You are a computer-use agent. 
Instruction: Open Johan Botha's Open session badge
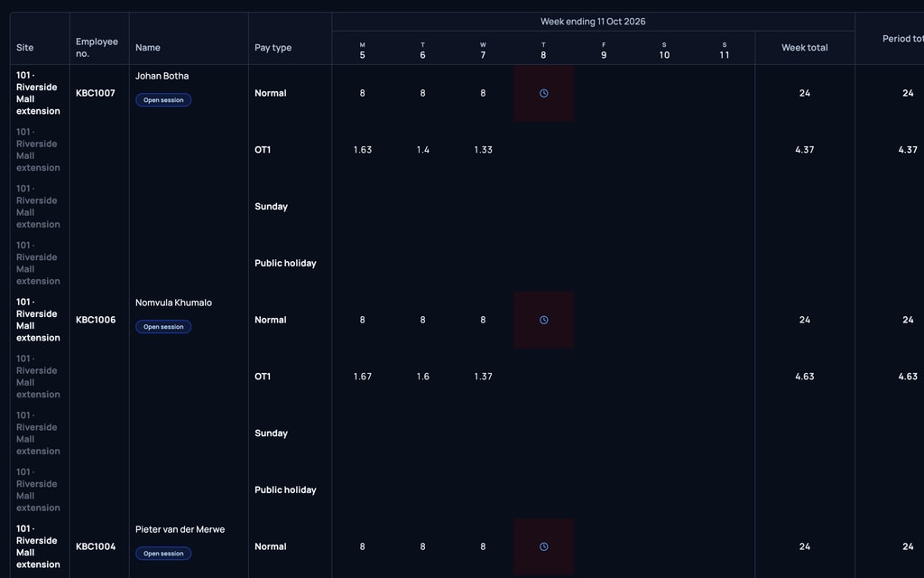163,100
